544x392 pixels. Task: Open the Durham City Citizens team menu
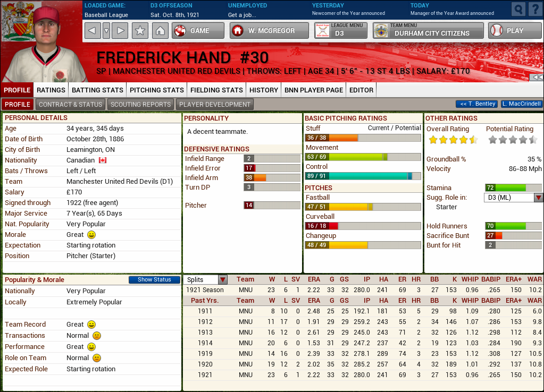pos(428,30)
